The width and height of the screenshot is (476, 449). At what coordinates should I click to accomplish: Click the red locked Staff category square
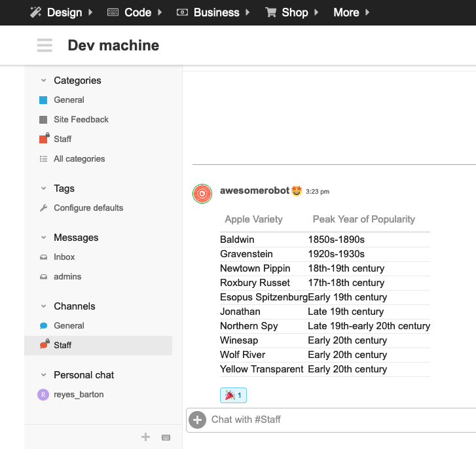[44, 138]
